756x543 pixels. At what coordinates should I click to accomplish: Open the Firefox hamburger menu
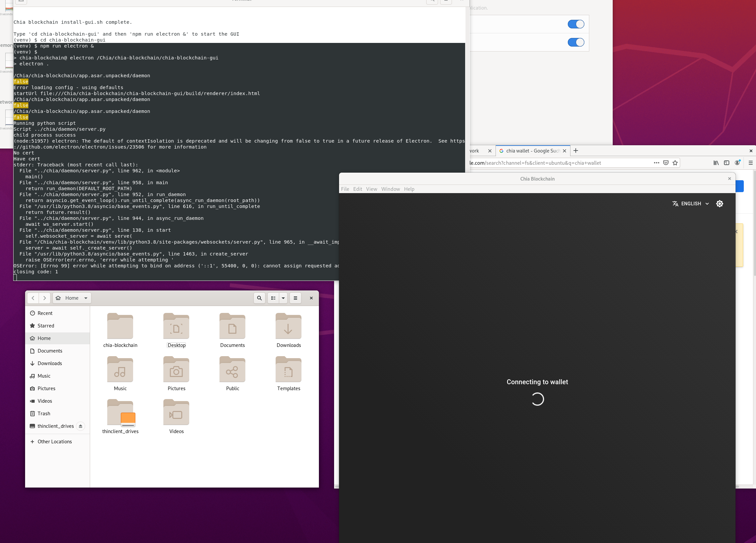tap(751, 163)
